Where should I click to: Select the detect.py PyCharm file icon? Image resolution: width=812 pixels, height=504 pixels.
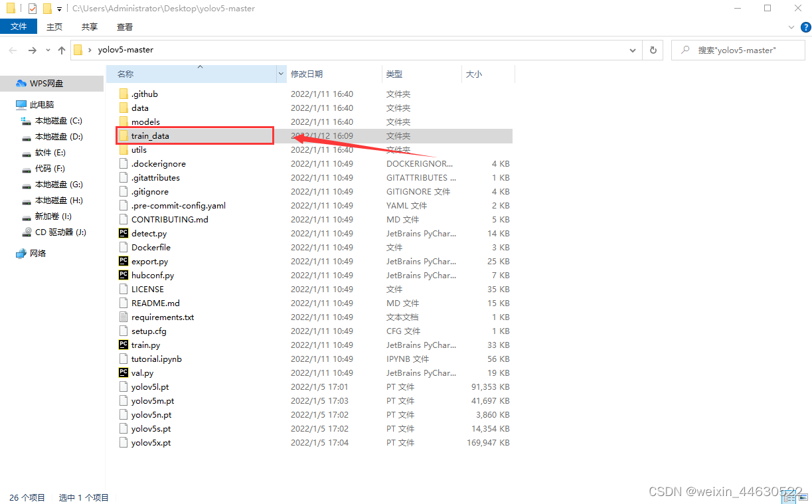coord(123,233)
